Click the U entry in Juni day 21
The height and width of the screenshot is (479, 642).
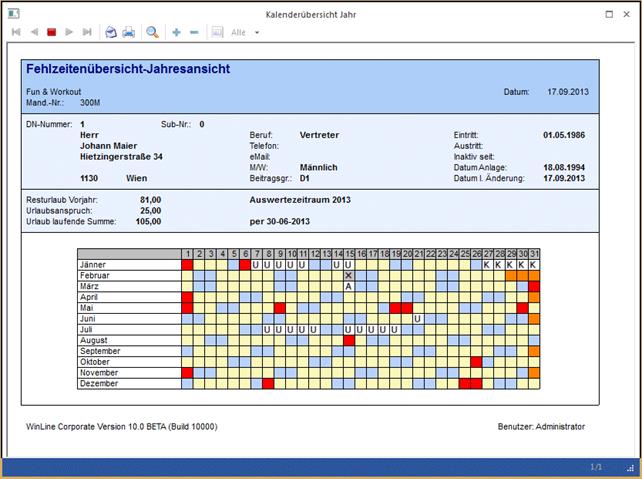point(418,318)
